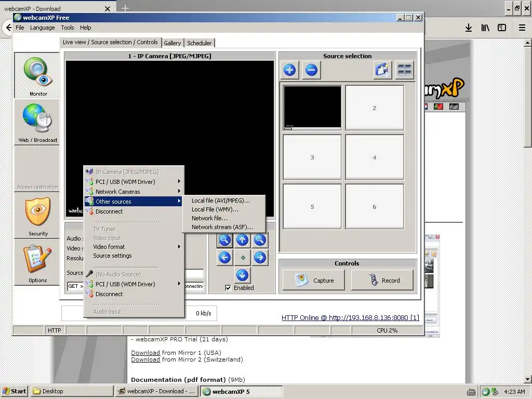Toggle the Firefox sidebar icon
The height and width of the screenshot is (399, 532).
pyautogui.click(x=502, y=28)
